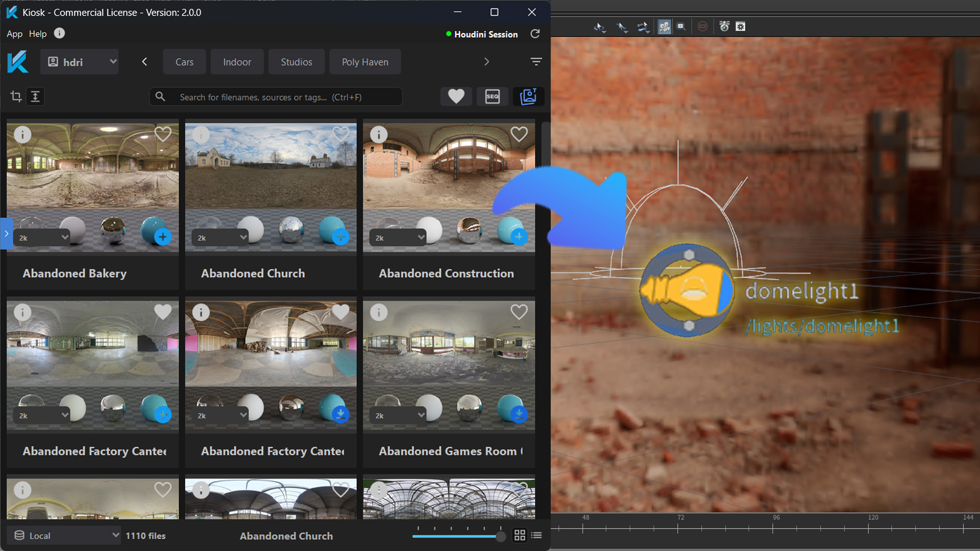Click the Studios category button
This screenshot has height=551, width=980.
pyautogui.click(x=296, y=62)
